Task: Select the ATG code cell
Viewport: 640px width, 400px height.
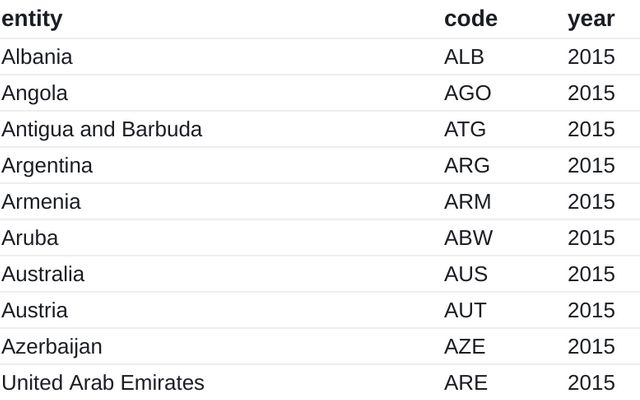Action: 465,129
